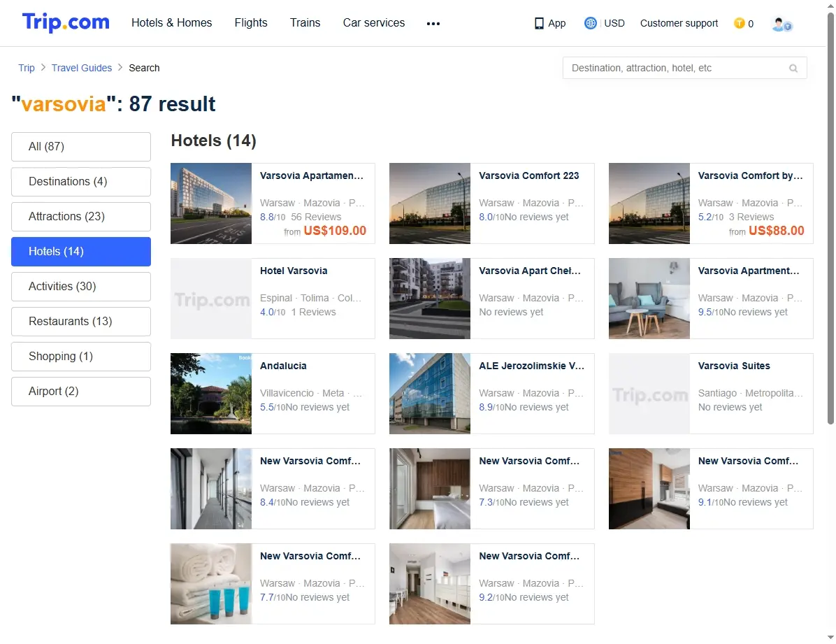
Task: Open the Varsovia Suites title
Action: click(x=734, y=366)
